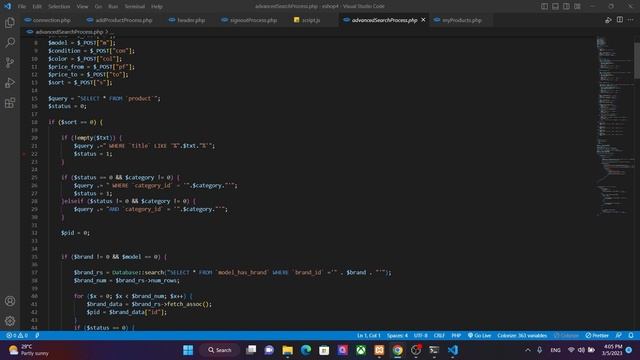Show hidden system tray icons chevron
This screenshot has width=640, height=360.
[x=528, y=350]
